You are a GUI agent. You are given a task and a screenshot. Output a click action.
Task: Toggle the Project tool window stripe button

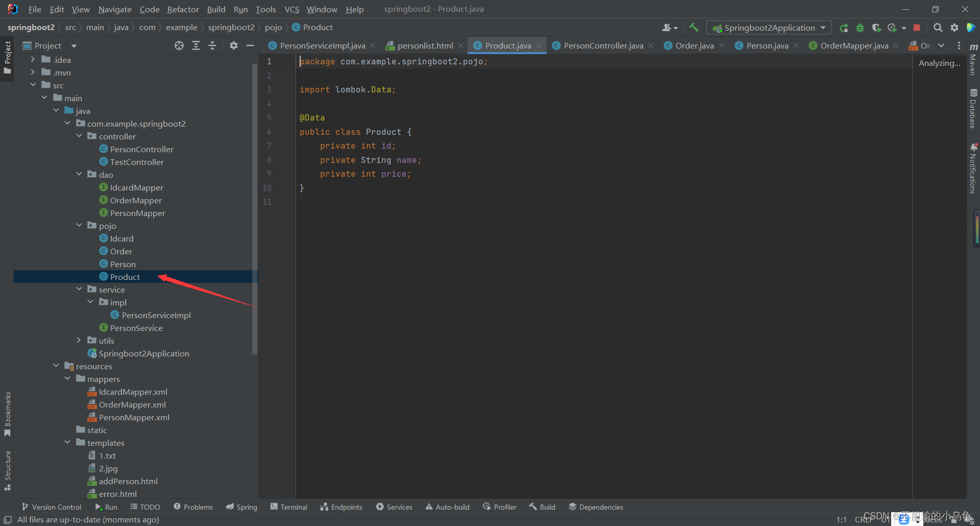7,57
